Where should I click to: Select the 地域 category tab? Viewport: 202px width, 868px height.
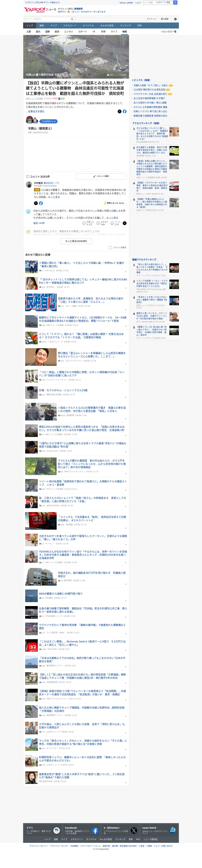[125, 32]
